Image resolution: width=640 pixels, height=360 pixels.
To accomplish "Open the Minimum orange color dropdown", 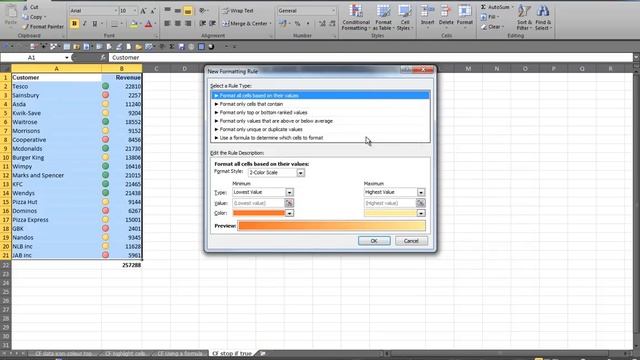I will tap(289, 213).
